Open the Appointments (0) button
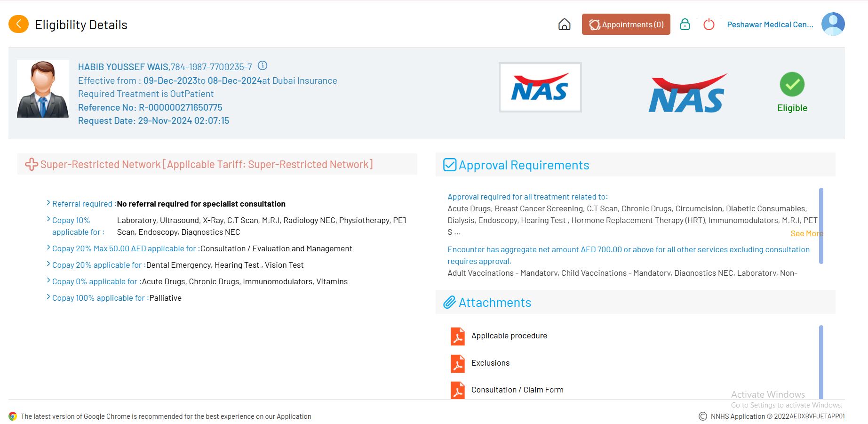The height and width of the screenshot is (424, 868). click(626, 24)
